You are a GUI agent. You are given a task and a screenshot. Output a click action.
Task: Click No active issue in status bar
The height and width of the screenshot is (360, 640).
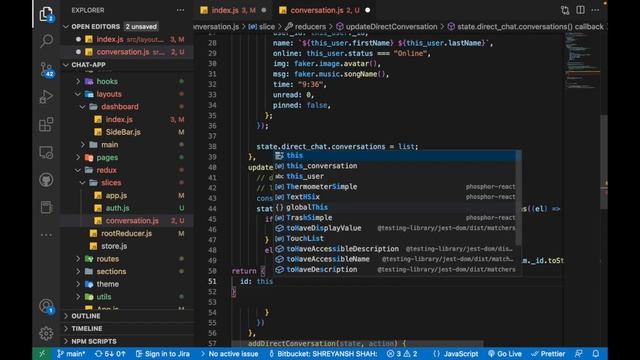click(x=229, y=354)
